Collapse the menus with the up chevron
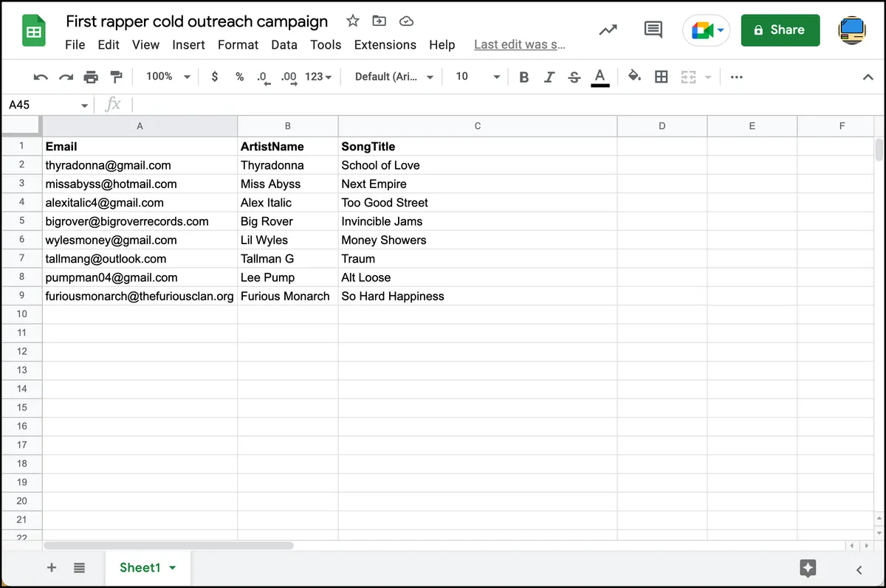 coord(868,77)
